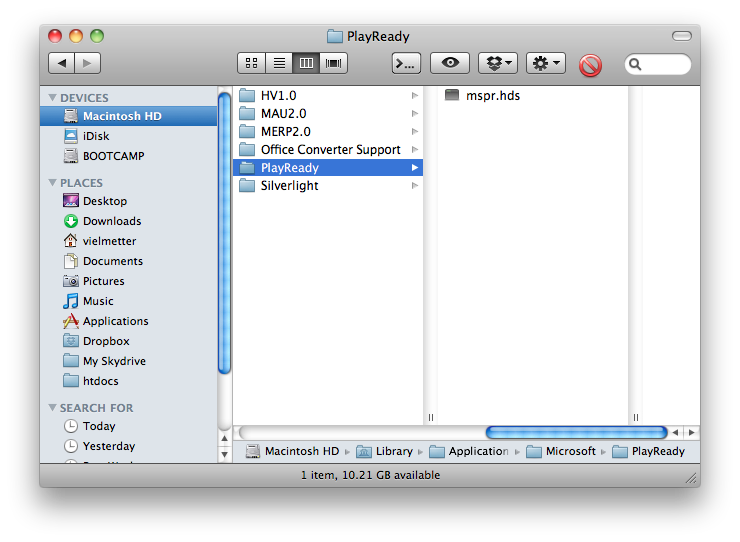
Task: Go to Application folder in path bar
Action: tap(469, 451)
